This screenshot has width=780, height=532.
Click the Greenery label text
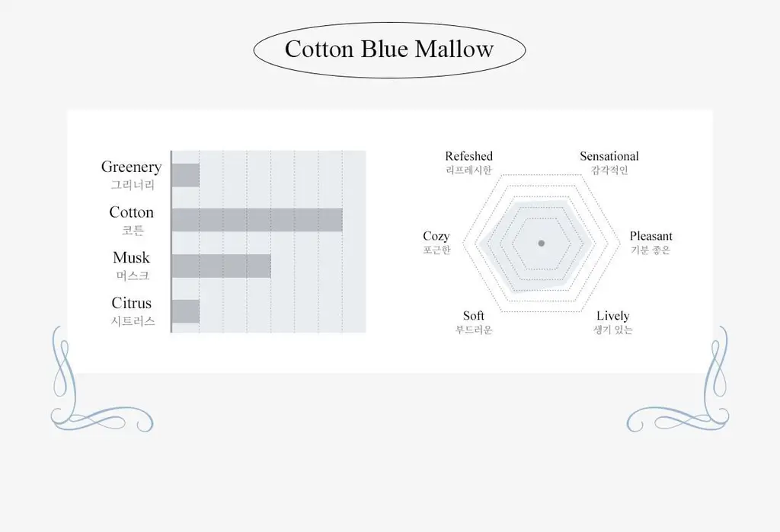(131, 167)
